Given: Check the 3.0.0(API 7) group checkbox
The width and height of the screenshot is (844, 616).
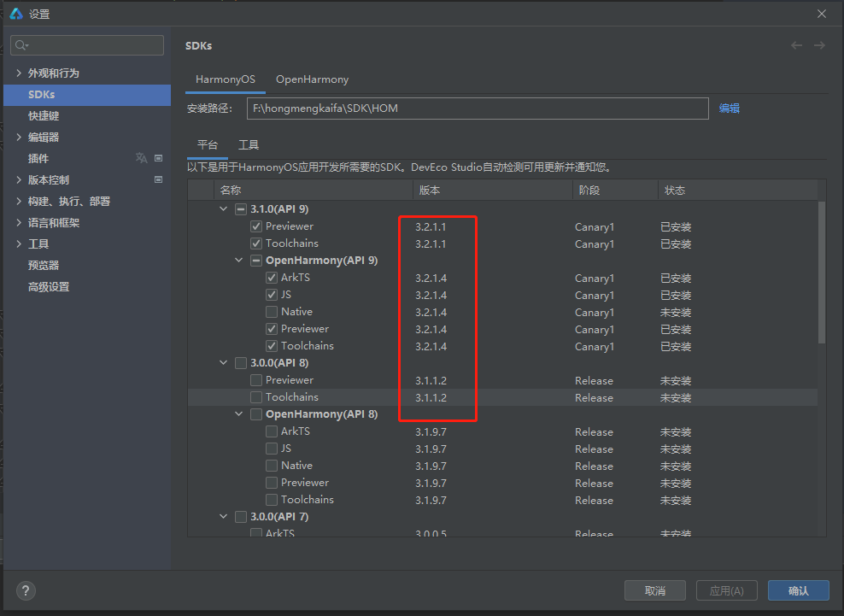Looking at the screenshot, I should [241, 517].
